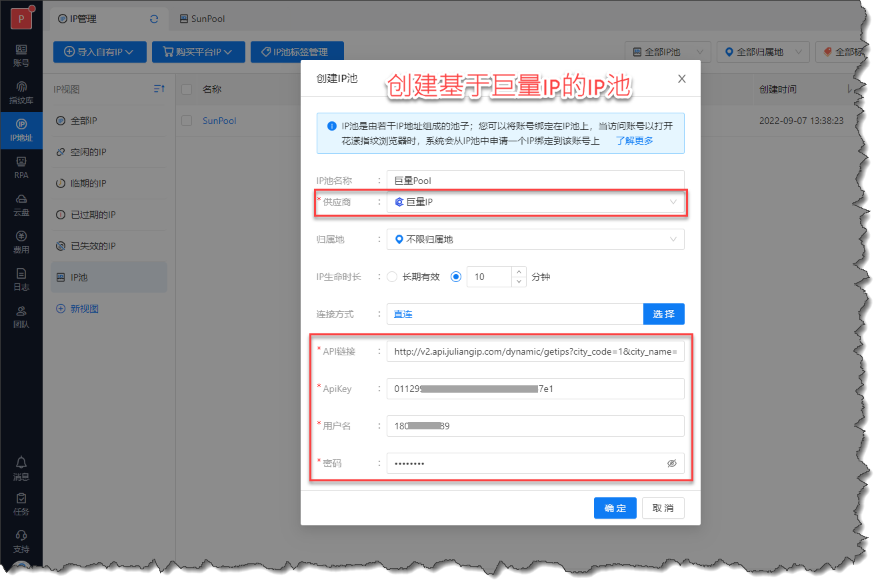Screen dimensions: 884x588
Task: Toggle password visibility eye icon
Action: pos(671,463)
